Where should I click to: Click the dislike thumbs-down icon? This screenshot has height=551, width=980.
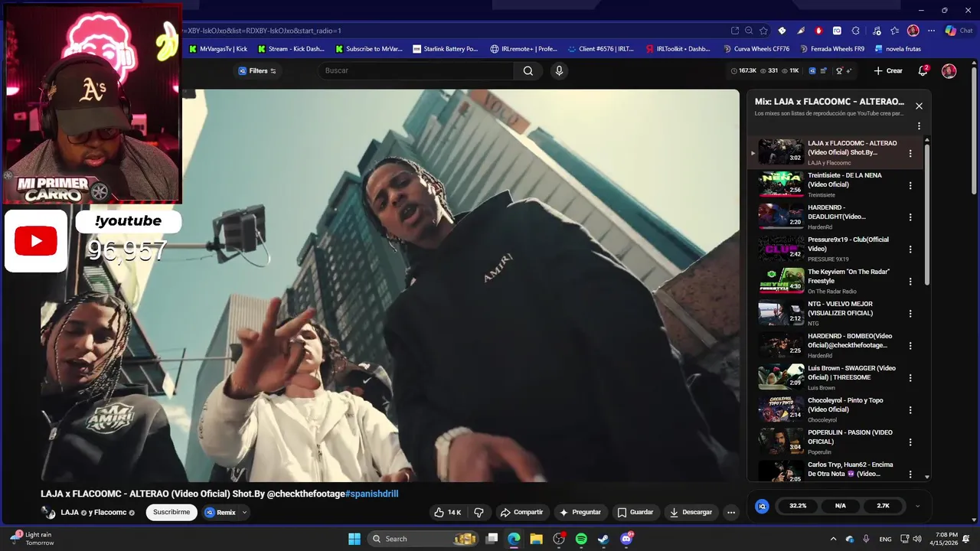click(x=479, y=512)
